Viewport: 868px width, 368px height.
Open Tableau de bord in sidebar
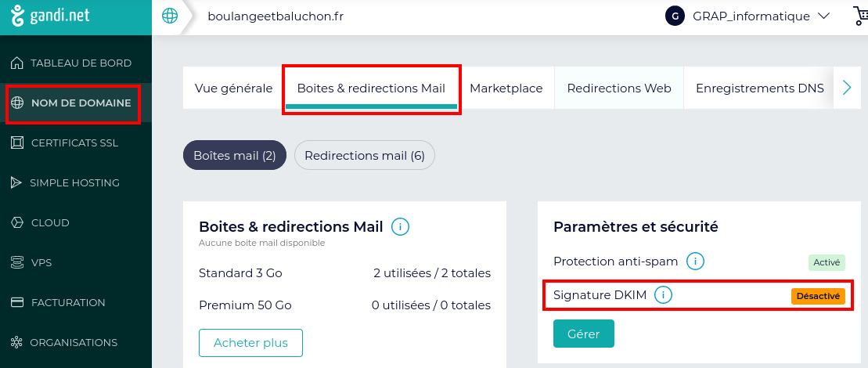(80, 63)
